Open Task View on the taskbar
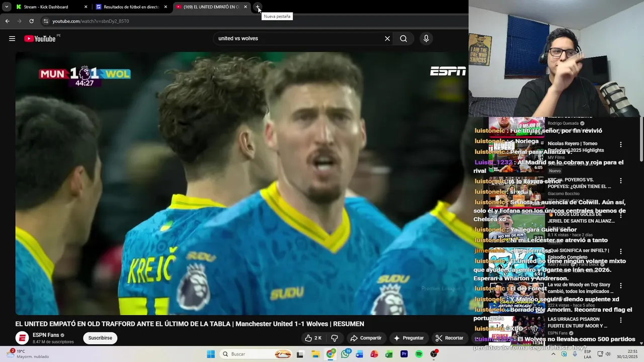644x362 pixels. click(300, 354)
